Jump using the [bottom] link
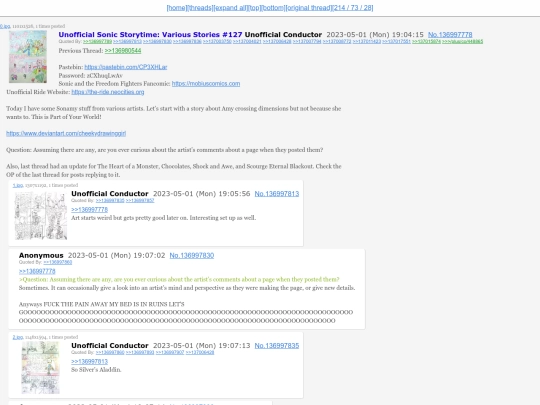Viewport: 540px width, 405px height. pos(273,8)
